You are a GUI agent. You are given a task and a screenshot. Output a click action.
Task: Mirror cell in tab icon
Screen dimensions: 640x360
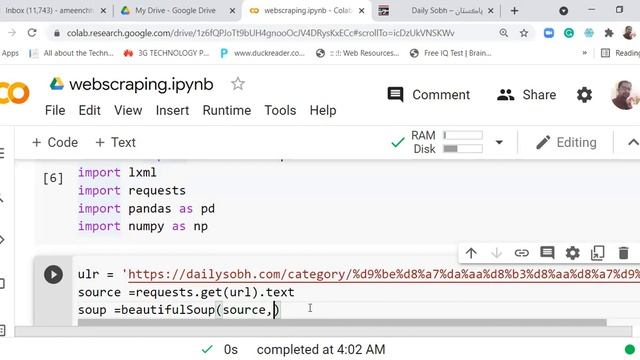click(x=598, y=253)
